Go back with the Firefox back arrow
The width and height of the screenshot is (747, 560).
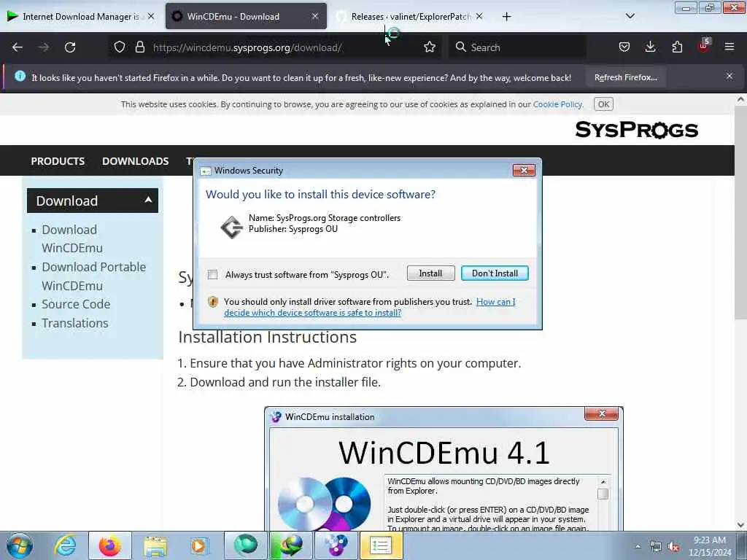point(18,47)
